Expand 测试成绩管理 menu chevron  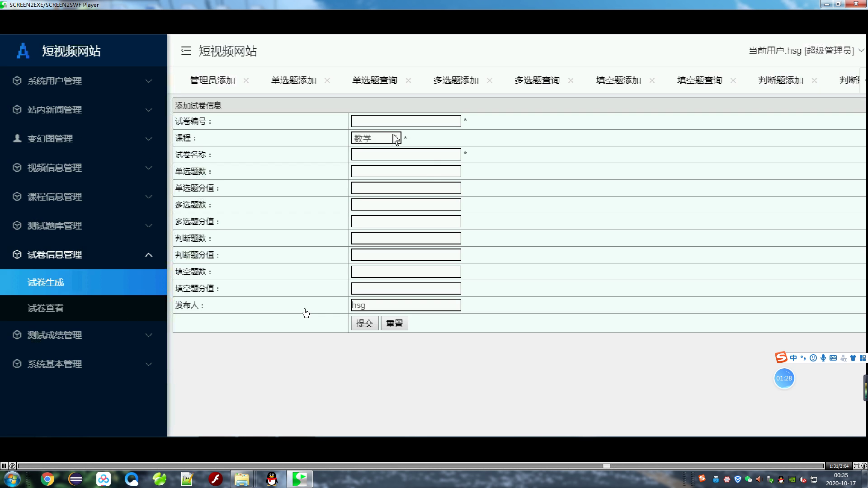coord(148,335)
